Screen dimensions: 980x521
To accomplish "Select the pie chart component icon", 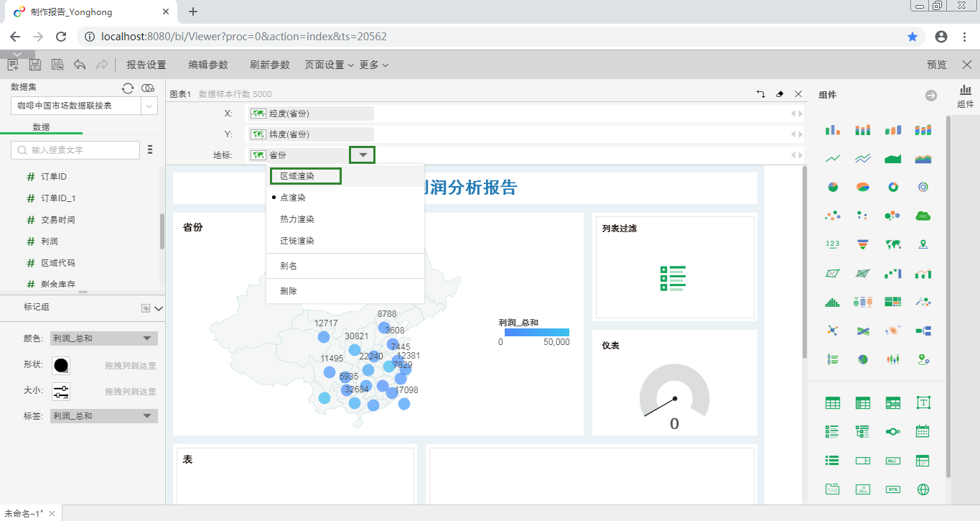I will (x=831, y=186).
